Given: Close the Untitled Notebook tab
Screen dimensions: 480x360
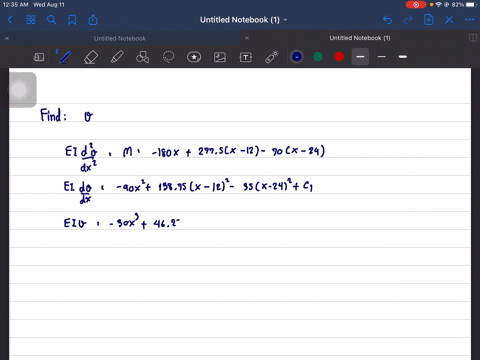Looking at the screenshot, I should point(7,38).
